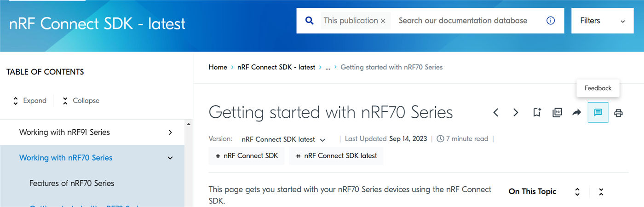Screen dimensions: 644x207
Task: Add page bookmark icon
Action: click(537, 113)
